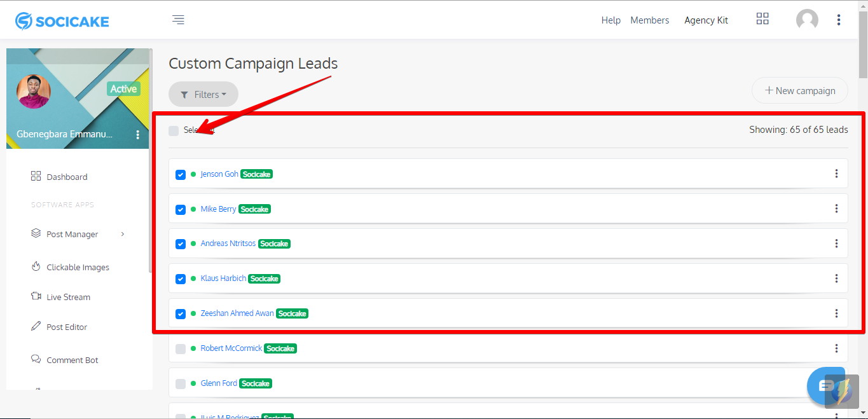The width and height of the screenshot is (868, 419).
Task: Go to Clickable Images
Action: [x=78, y=267]
